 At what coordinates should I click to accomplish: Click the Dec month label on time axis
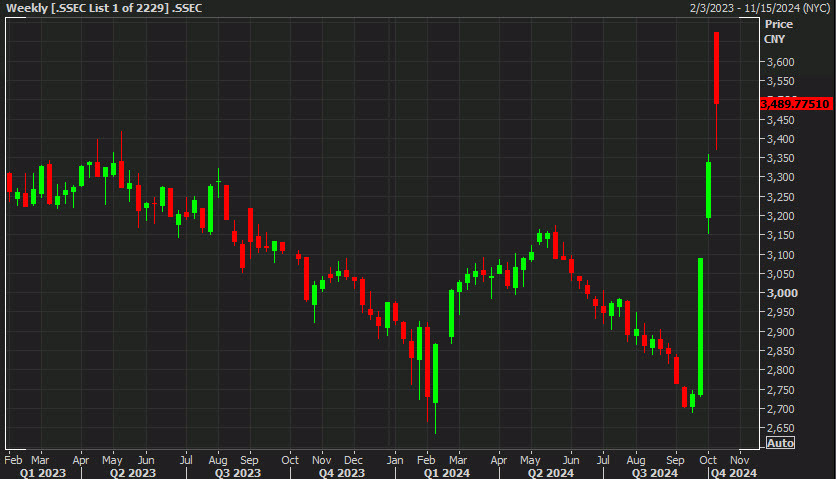353,460
